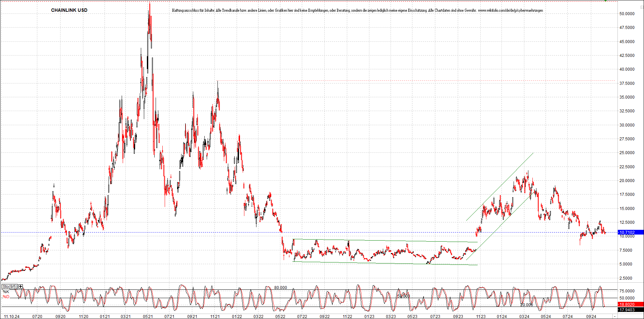
Task: Click the 05 22 date axis label
Action: 280,317
